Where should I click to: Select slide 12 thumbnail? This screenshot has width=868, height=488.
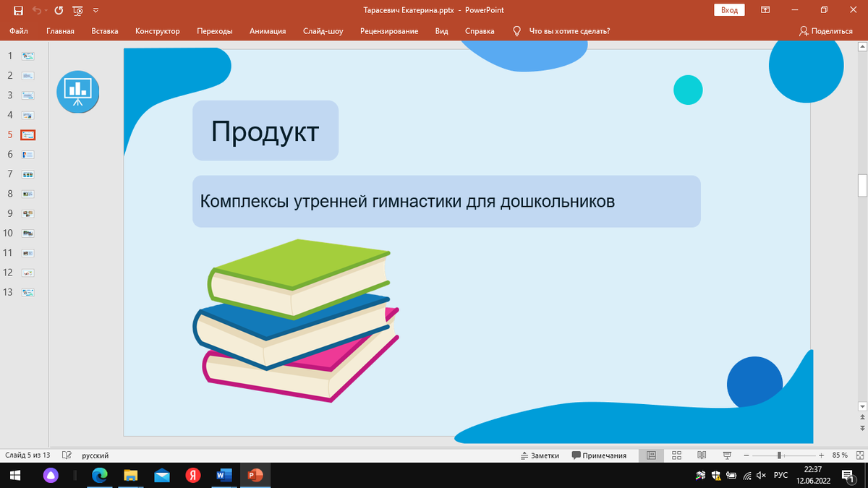click(x=28, y=273)
